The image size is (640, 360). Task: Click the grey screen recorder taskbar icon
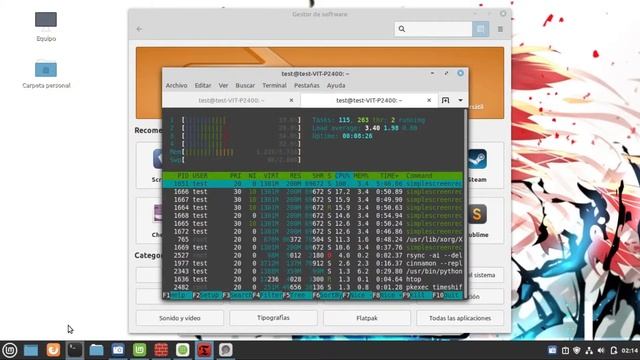pos(226,350)
